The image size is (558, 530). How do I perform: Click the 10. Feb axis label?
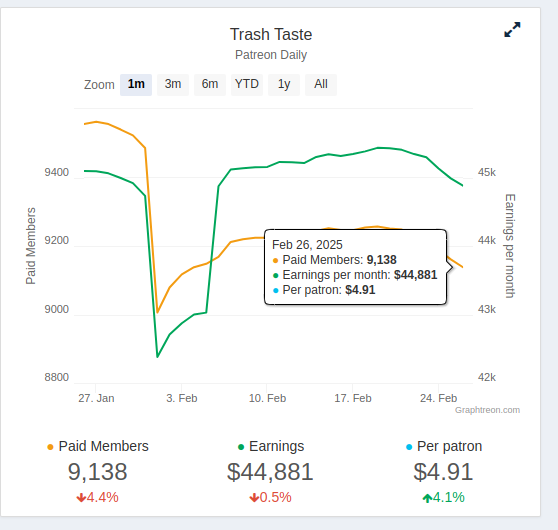(268, 398)
